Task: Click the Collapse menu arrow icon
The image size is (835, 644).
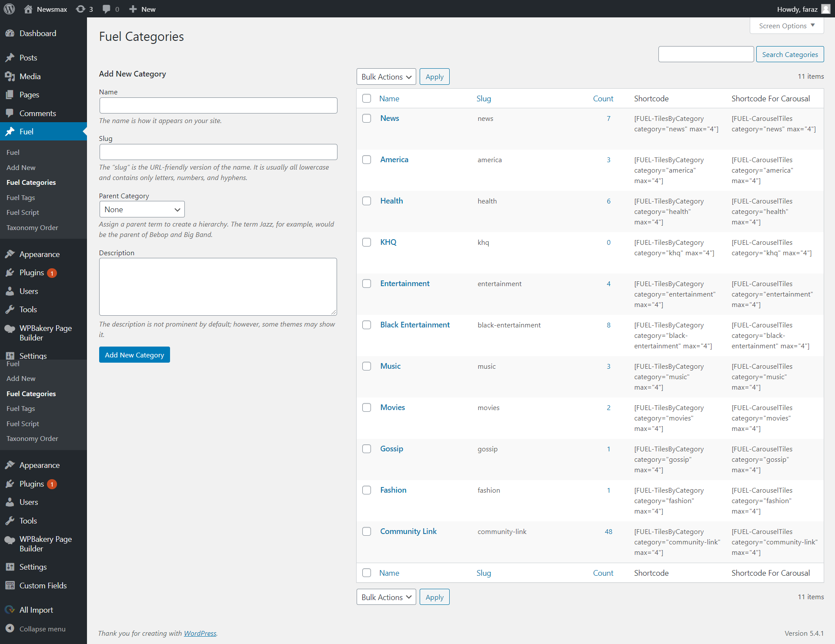Action: (10, 628)
